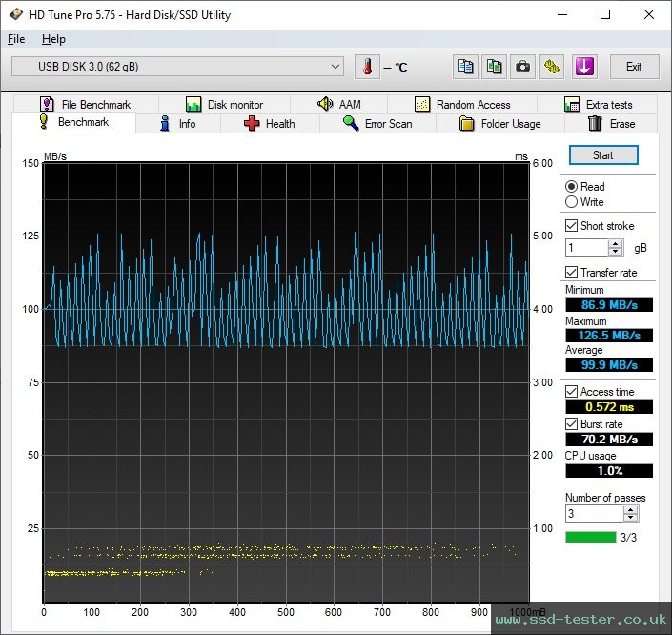672x635 pixels.
Task: Click the short stroke size input field
Action: [x=587, y=248]
